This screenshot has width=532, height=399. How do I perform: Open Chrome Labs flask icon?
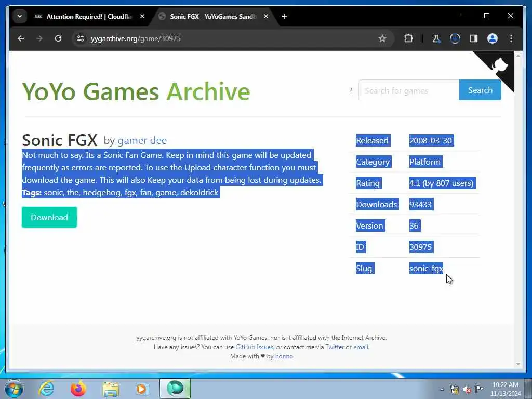[x=436, y=38]
